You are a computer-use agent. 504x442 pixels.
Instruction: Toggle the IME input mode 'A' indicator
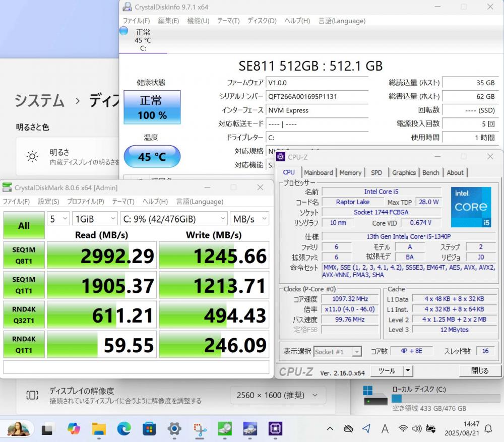pos(385,428)
